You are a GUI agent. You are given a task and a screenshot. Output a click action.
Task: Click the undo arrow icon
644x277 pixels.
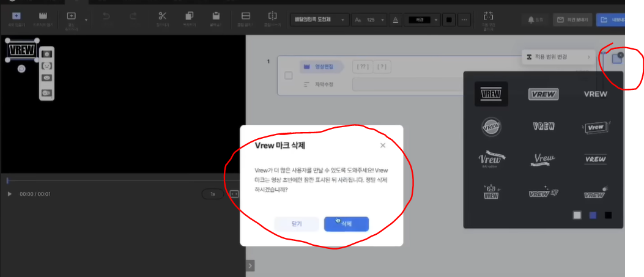(106, 16)
